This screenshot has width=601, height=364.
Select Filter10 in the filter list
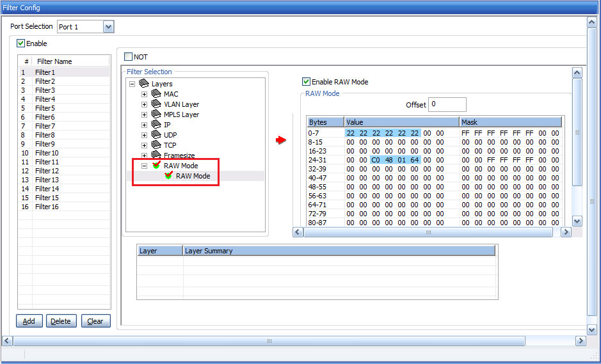pos(64,153)
